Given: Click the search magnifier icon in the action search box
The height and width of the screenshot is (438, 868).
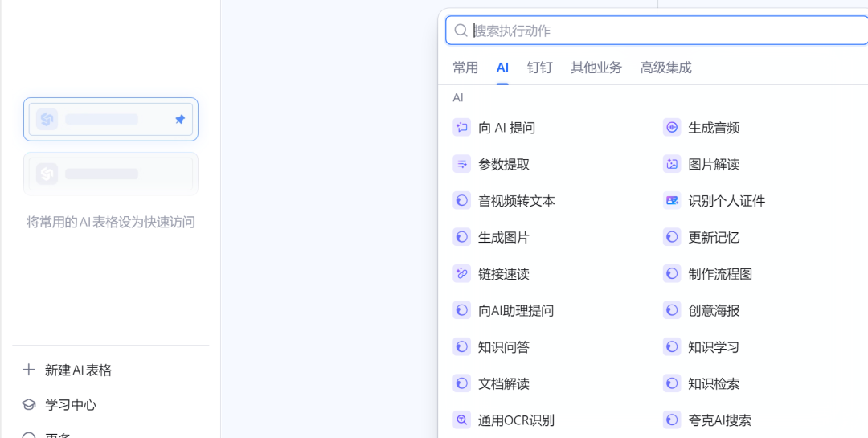Looking at the screenshot, I should click(x=461, y=30).
